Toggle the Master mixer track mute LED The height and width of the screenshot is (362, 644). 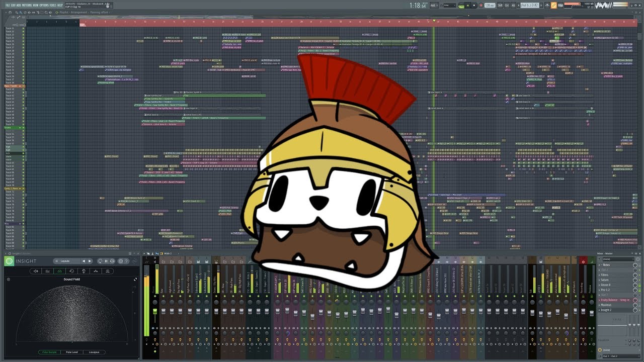click(155, 296)
